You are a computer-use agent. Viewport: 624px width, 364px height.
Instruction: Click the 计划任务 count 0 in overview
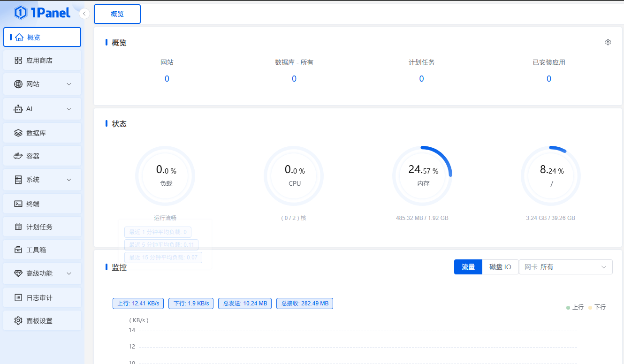coord(421,79)
